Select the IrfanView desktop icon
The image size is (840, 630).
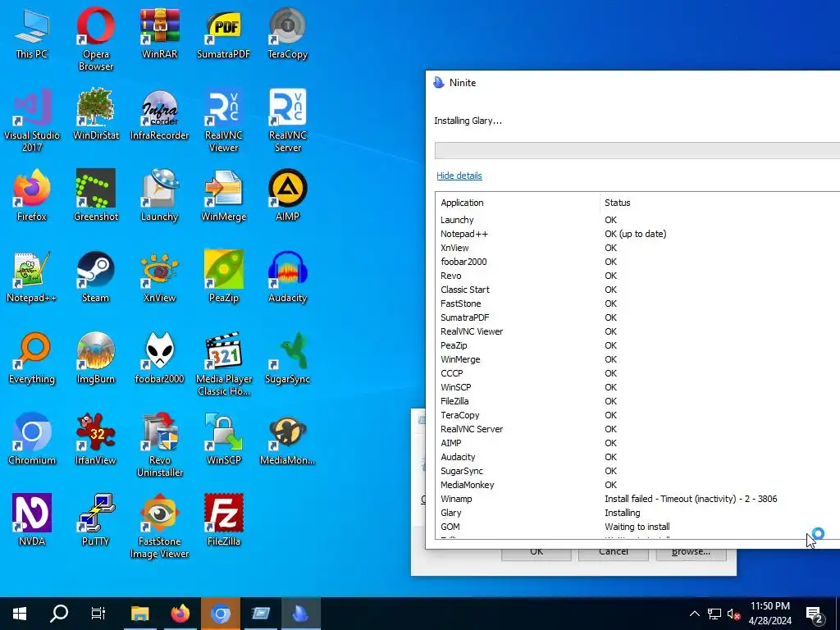(95, 438)
